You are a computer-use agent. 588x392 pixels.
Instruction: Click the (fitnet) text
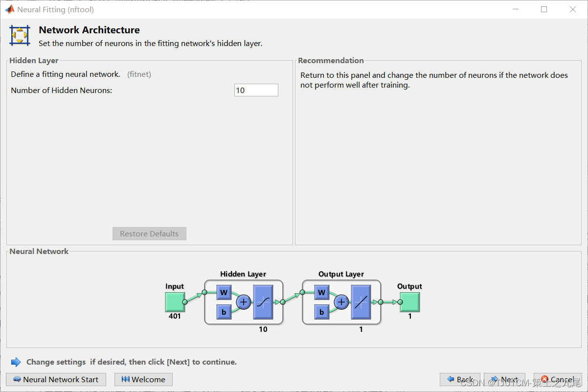tap(139, 74)
